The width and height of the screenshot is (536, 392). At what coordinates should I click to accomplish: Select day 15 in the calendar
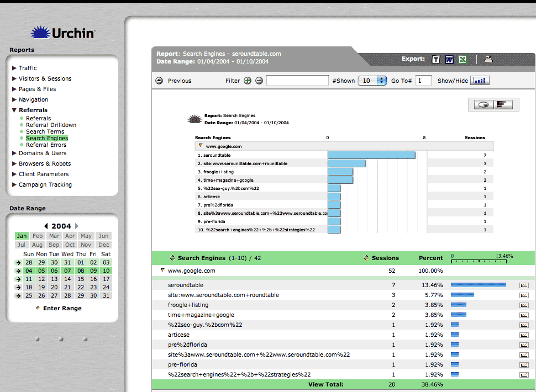click(81, 279)
